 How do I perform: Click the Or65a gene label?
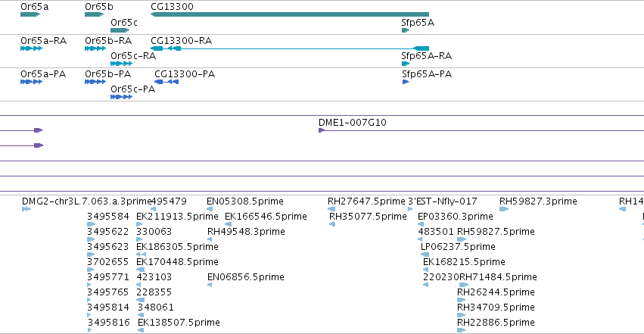(x=35, y=7)
